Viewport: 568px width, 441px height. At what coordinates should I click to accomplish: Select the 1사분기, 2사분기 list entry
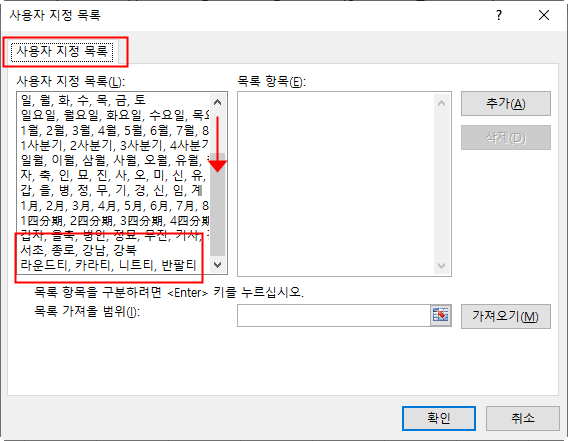tap(114, 145)
